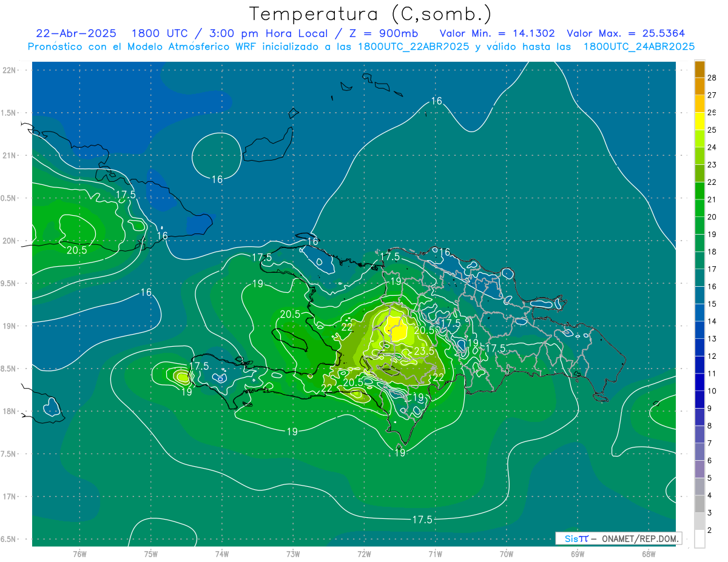The height and width of the screenshot is (562, 728).
Task: Click the "76W" longitude axis label
Action: click(x=79, y=554)
